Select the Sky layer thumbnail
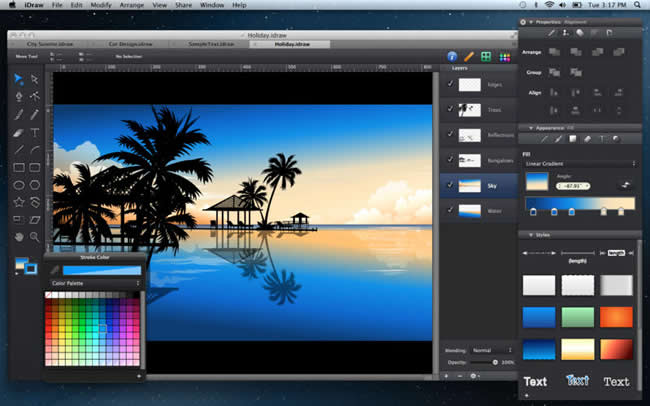Image resolution: width=650 pixels, height=406 pixels. [469, 185]
